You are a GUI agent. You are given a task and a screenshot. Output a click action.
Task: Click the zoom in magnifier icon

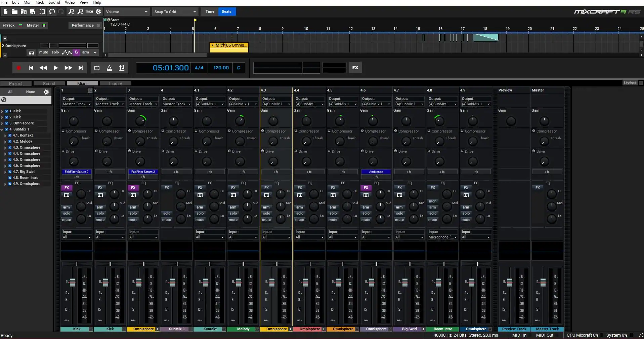[71, 12]
